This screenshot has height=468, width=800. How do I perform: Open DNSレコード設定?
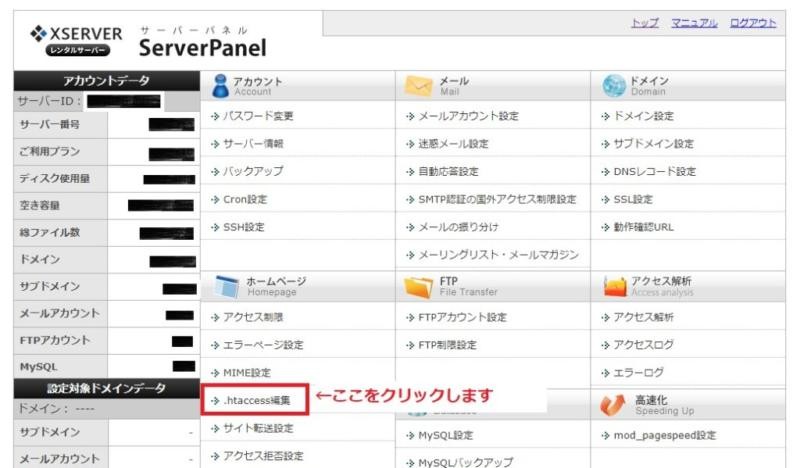(654, 171)
